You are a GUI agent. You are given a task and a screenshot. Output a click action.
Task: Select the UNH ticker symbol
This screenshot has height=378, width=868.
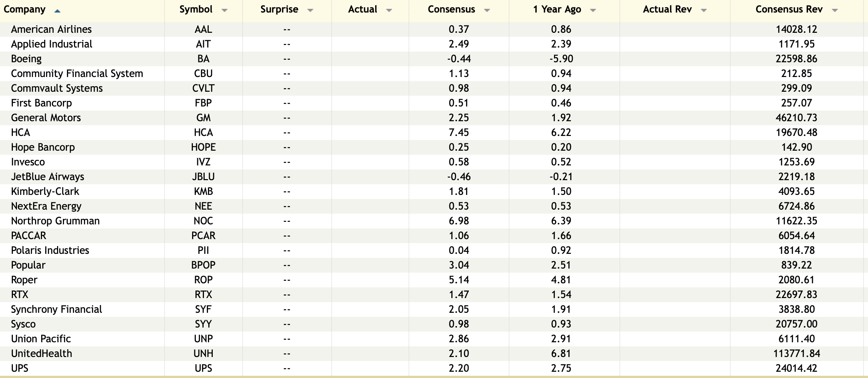pyautogui.click(x=203, y=353)
